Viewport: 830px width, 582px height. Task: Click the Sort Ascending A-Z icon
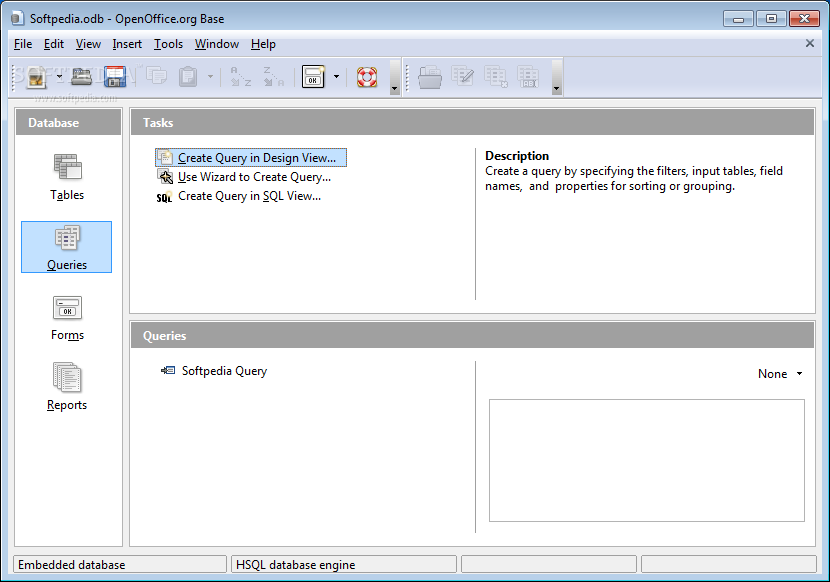click(x=240, y=77)
